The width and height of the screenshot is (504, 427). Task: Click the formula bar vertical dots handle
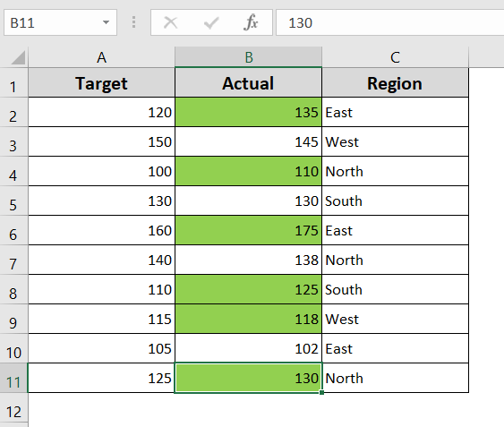[x=133, y=22]
